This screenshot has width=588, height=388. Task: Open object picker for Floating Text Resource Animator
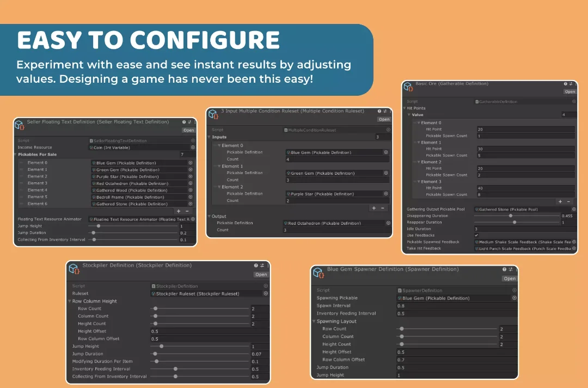point(193,219)
